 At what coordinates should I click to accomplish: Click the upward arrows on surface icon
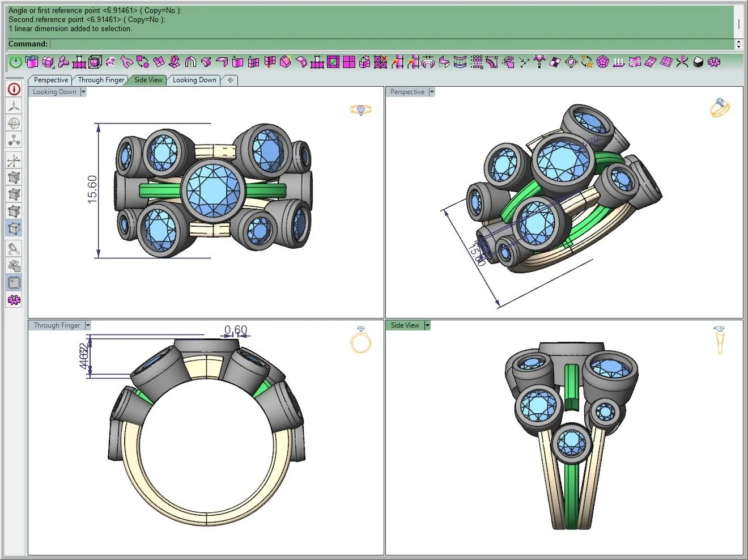tap(618, 62)
